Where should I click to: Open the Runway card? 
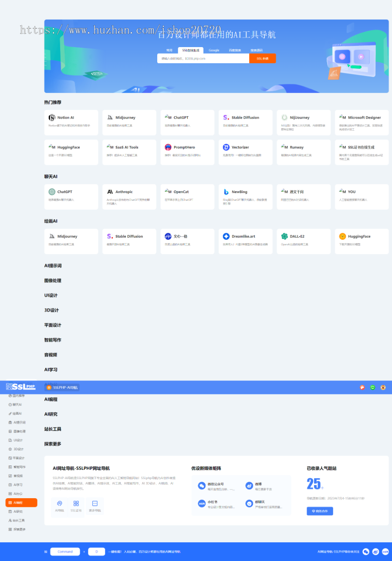(x=304, y=152)
